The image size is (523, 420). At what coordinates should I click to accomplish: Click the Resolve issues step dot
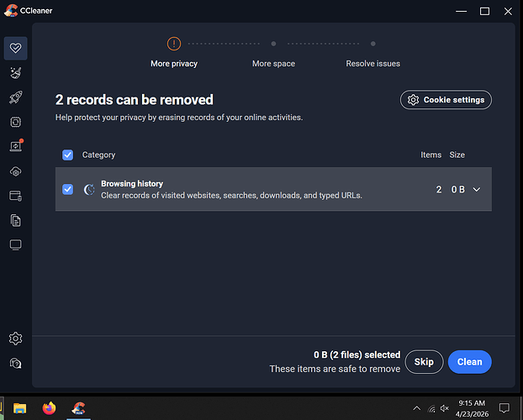click(372, 44)
